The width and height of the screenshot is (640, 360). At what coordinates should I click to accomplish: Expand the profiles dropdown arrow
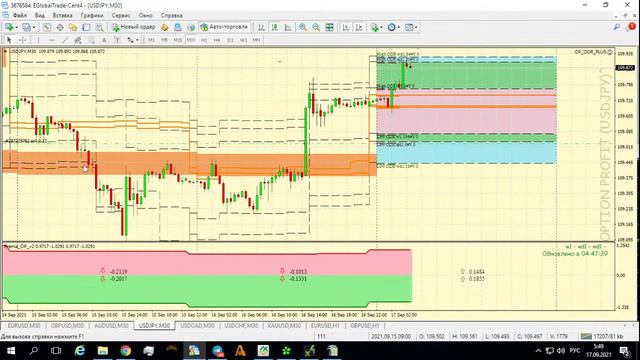pos(33,27)
